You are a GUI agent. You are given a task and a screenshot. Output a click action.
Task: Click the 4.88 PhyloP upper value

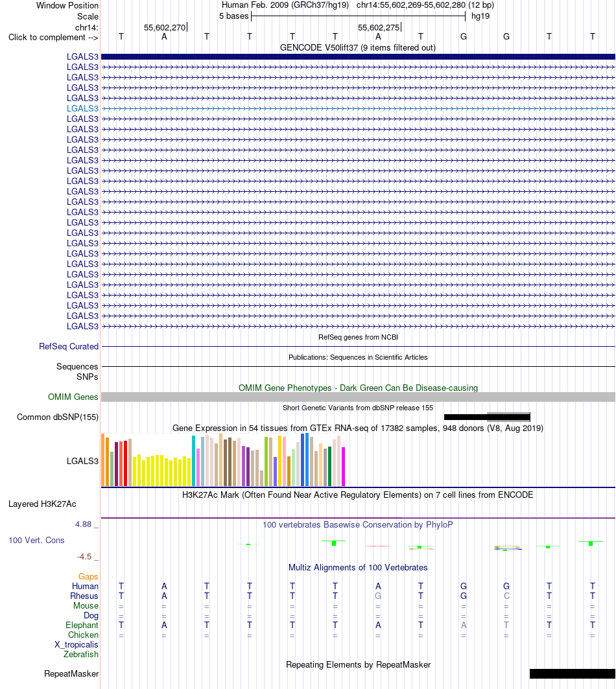pos(84,524)
